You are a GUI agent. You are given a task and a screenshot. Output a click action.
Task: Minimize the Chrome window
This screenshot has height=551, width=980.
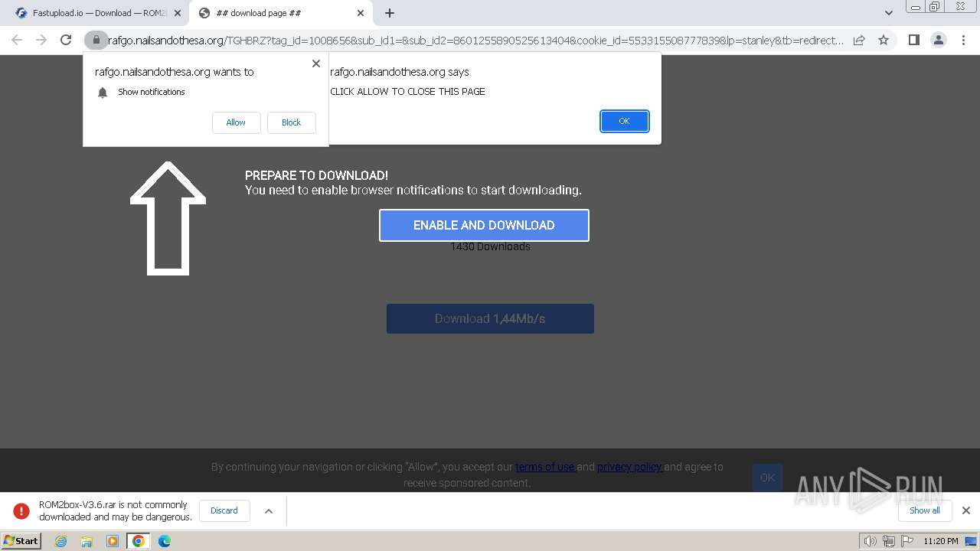pos(916,7)
